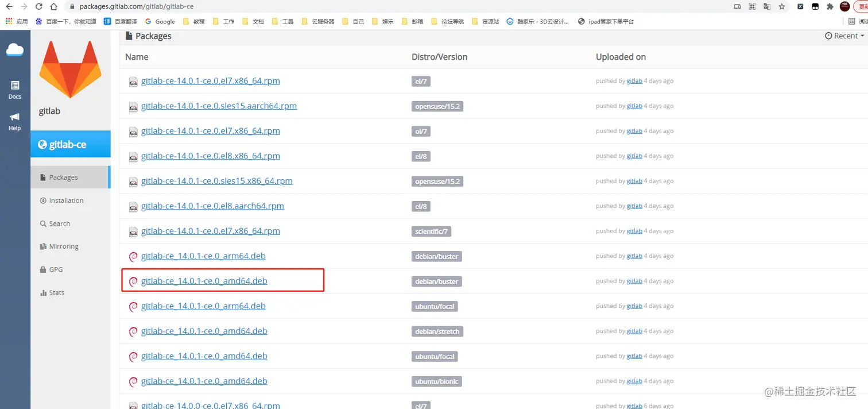Click the scientific/7 distro tag

[x=432, y=231]
